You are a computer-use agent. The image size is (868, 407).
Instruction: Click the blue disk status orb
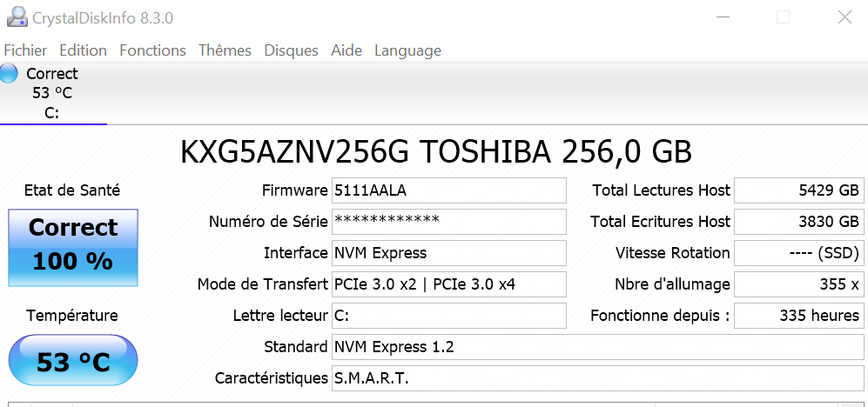click(10, 74)
